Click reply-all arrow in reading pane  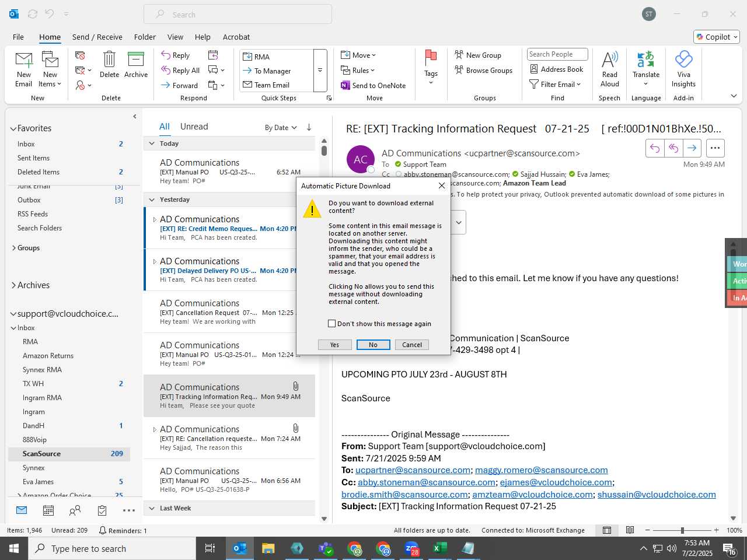click(x=673, y=148)
